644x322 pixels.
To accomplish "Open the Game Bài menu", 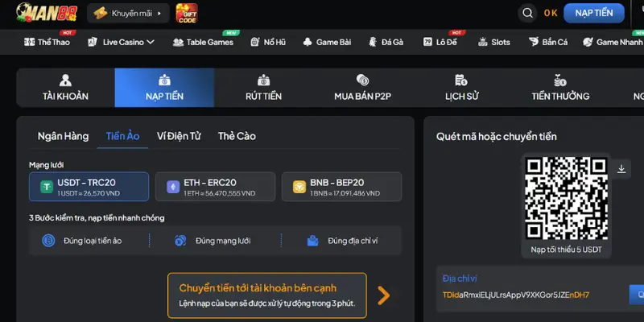I will [x=327, y=42].
